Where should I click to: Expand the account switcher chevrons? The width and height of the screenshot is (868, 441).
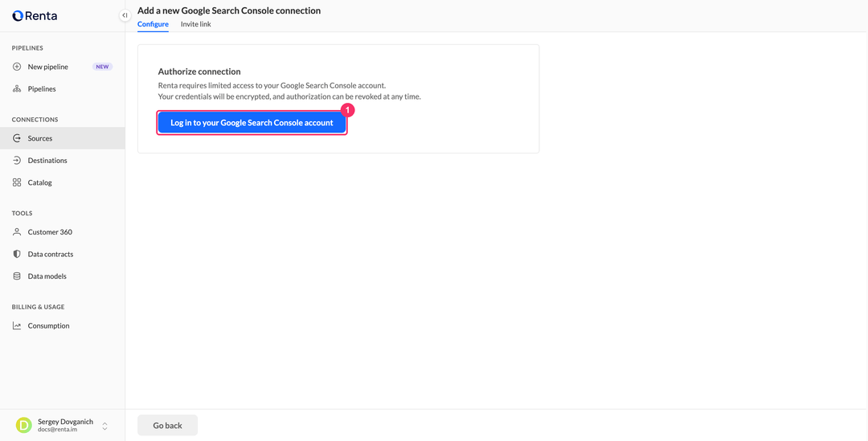pos(104,426)
